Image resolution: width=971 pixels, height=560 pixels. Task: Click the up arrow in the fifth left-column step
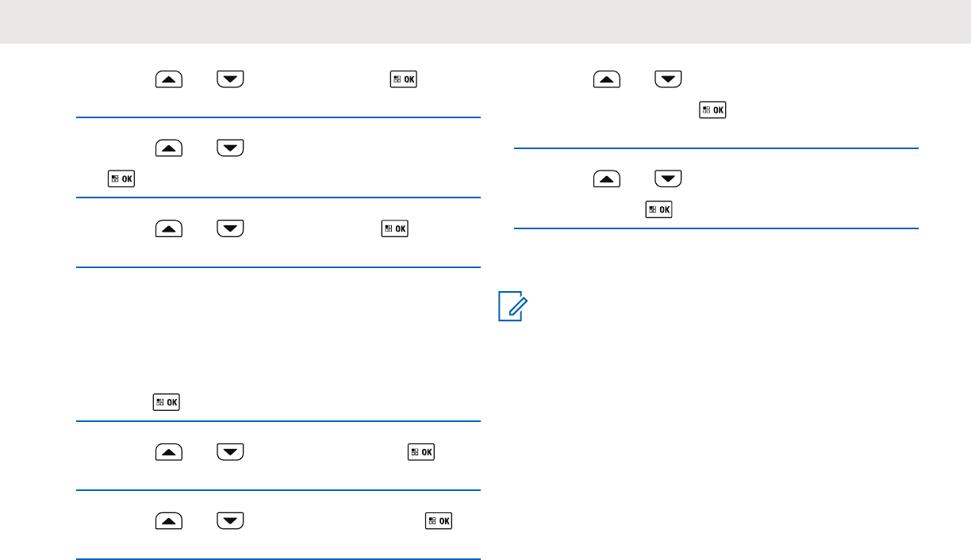pos(167,452)
